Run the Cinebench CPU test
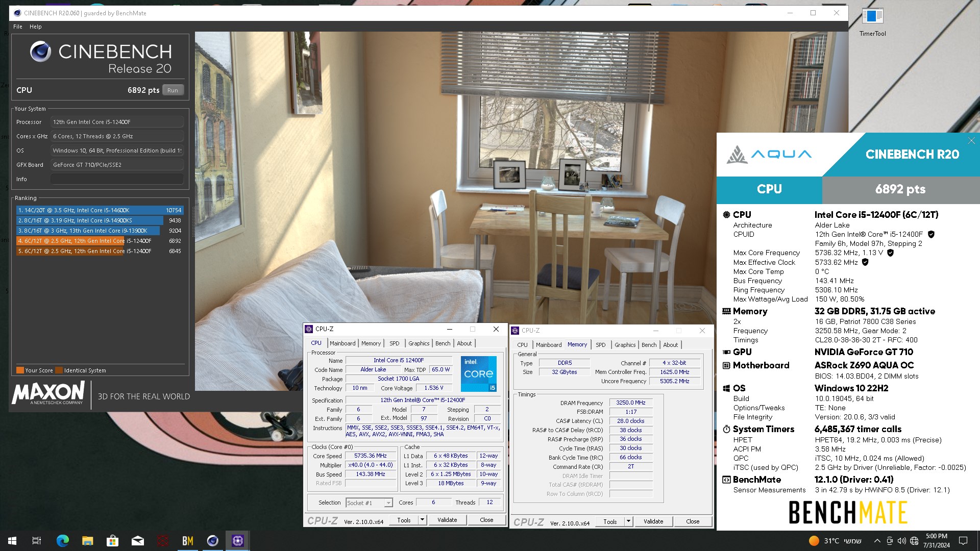980x551 pixels. 173,90
